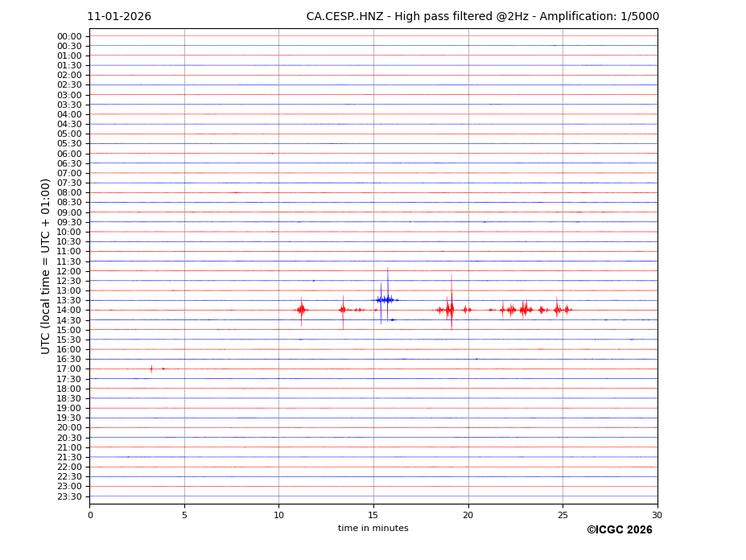Click the 0 minute x-axis tick label
This screenshot has width=746, height=560.
90,515
